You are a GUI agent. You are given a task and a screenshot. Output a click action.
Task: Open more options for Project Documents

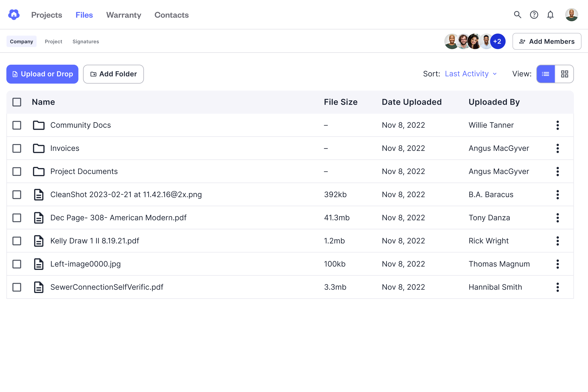(x=558, y=171)
